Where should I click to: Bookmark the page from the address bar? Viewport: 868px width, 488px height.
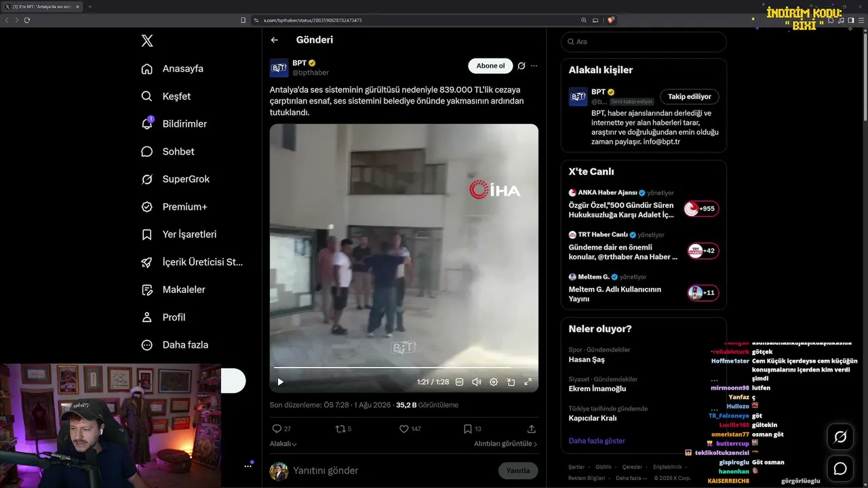tap(243, 20)
